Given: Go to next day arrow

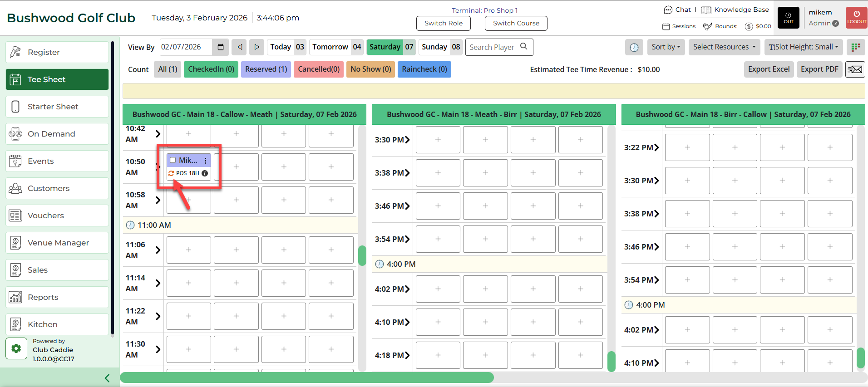Looking at the screenshot, I should (256, 47).
